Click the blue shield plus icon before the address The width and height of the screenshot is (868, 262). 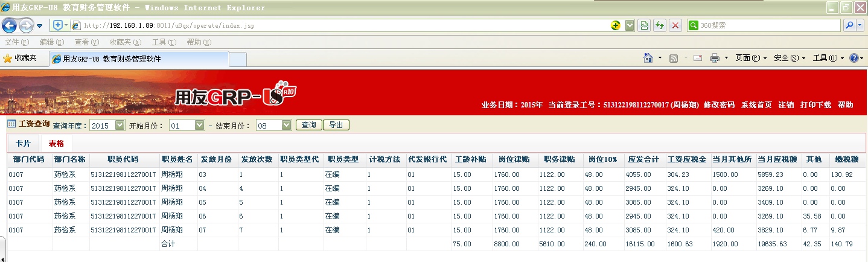click(58, 25)
